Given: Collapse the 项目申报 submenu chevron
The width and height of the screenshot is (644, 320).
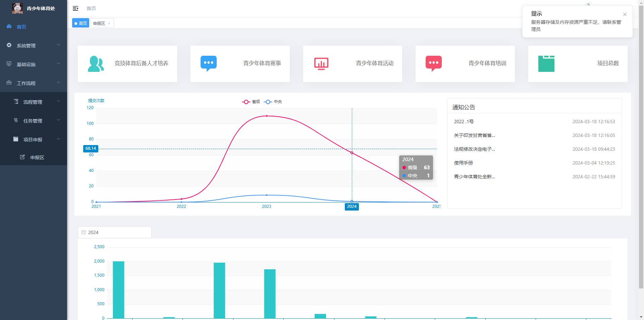Looking at the screenshot, I should click(x=58, y=139).
